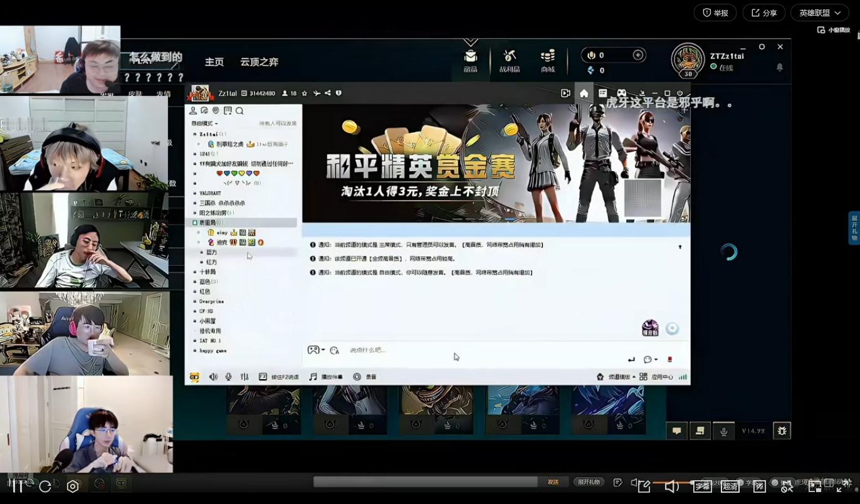
Task: Open the 英雄联盟 category dropdown
Action: click(x=820, y=13)
